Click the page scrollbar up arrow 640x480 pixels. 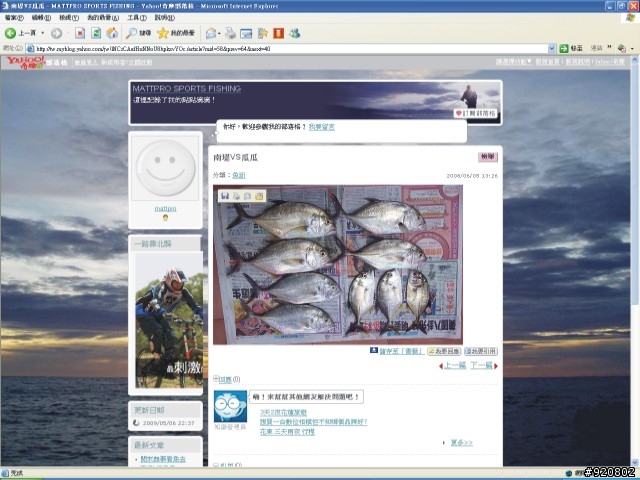(635, 60)
